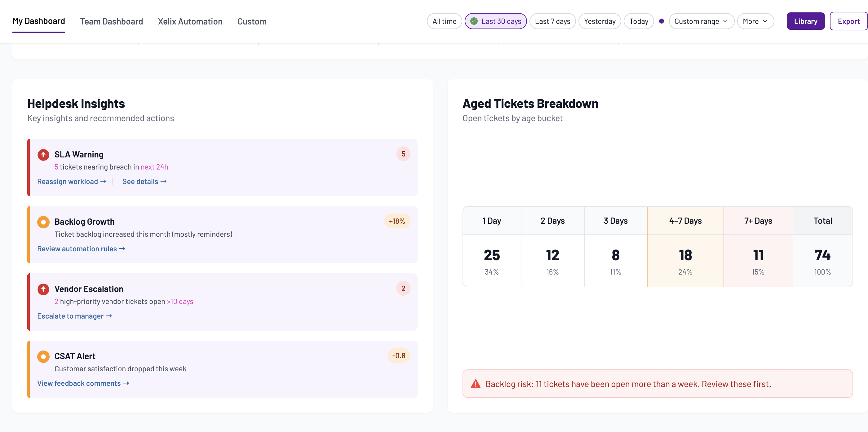Click the Total column header
The width and height of the screenshot is (868, 432).
(823, 221)
